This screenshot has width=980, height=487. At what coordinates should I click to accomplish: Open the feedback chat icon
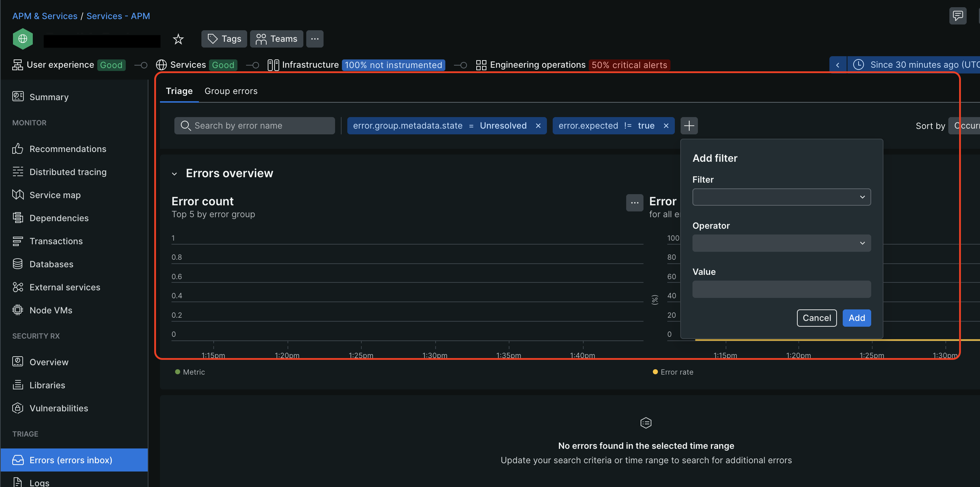(x=957, y=15)
